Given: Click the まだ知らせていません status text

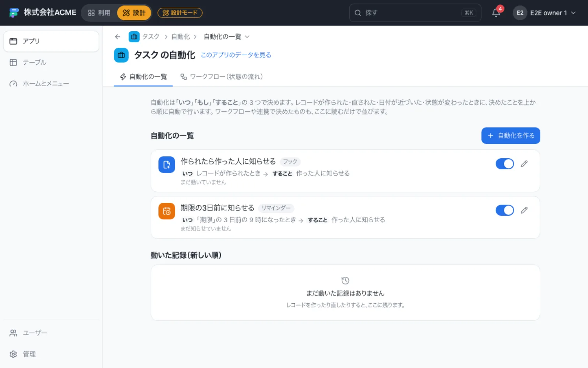Looking at the screenshot, I should 206,229.
